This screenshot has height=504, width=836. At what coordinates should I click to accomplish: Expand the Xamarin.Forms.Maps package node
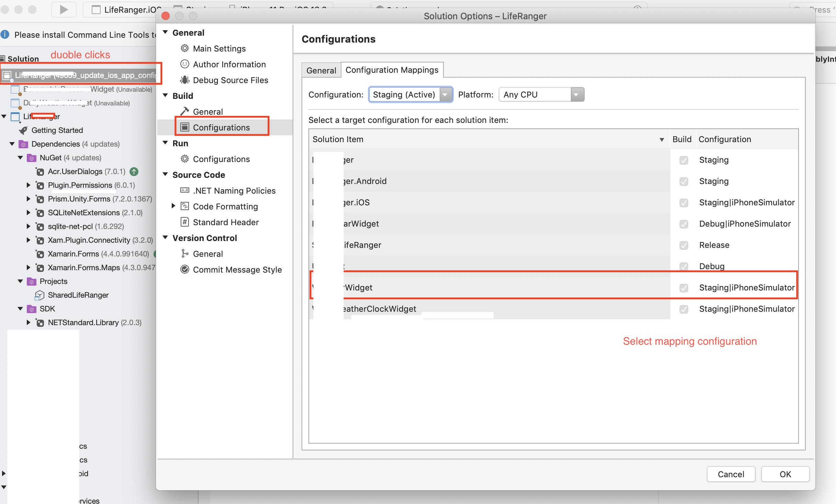point(29,267)
